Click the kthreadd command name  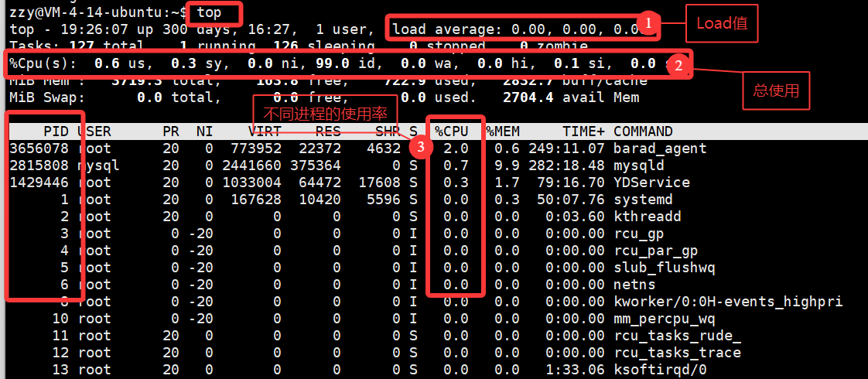647,217
